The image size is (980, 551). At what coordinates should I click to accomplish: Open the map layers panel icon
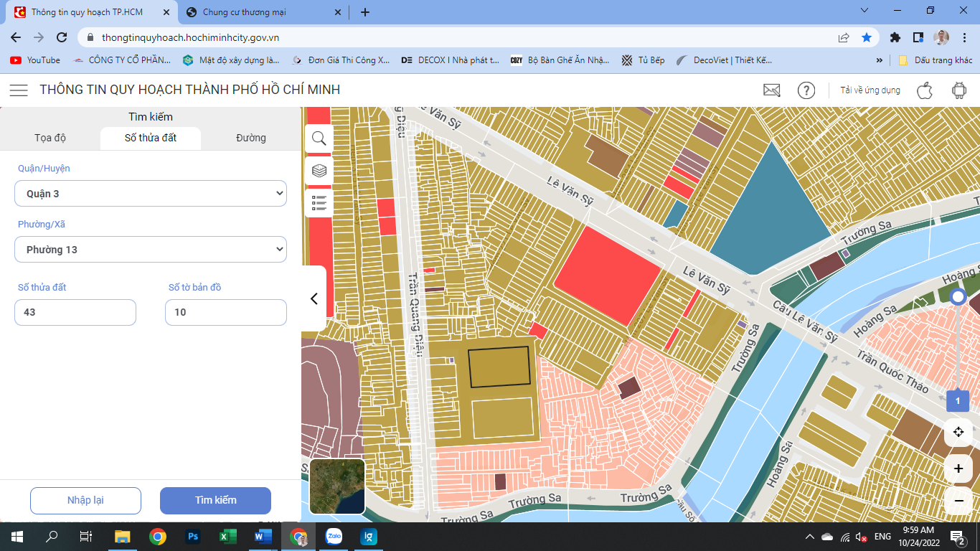pos(319,171)
